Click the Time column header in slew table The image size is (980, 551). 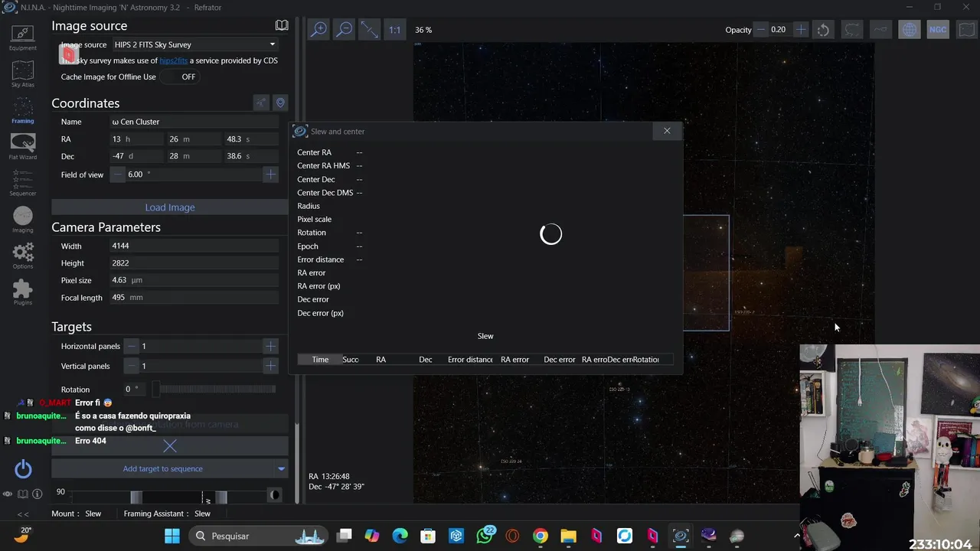(320, 360)
